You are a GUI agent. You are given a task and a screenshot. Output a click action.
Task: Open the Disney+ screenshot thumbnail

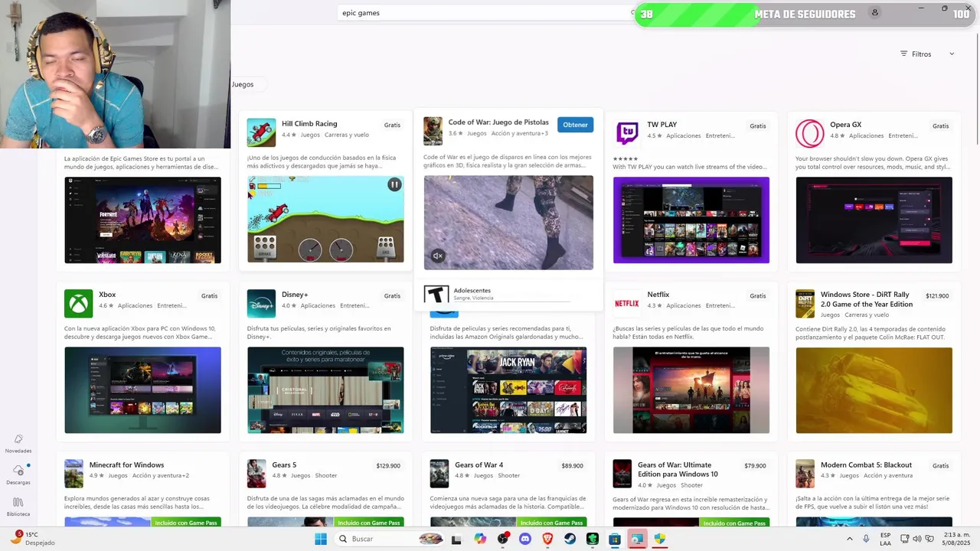[325, 390]
